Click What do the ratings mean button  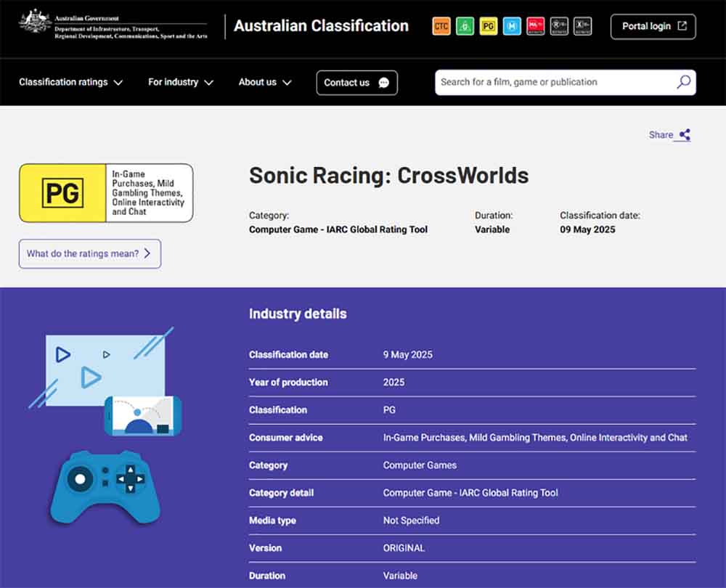click(90, 254)
